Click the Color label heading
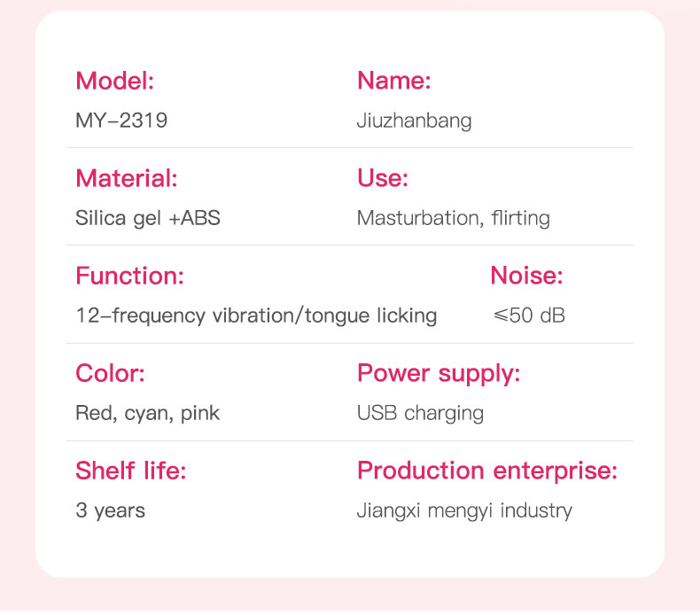This screenshot has width=700, height=615. click(x=110, y=373)
